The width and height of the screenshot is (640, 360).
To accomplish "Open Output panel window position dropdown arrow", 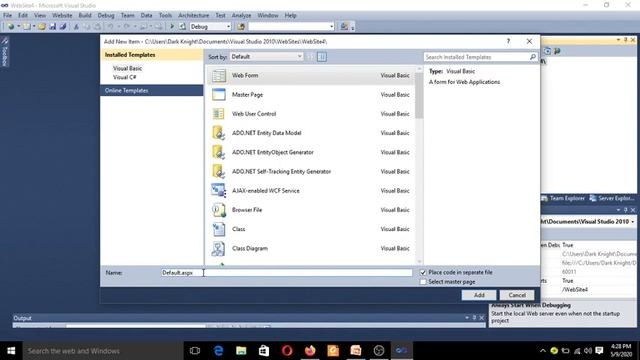I will pyautogui.click(x=467, y=318).
